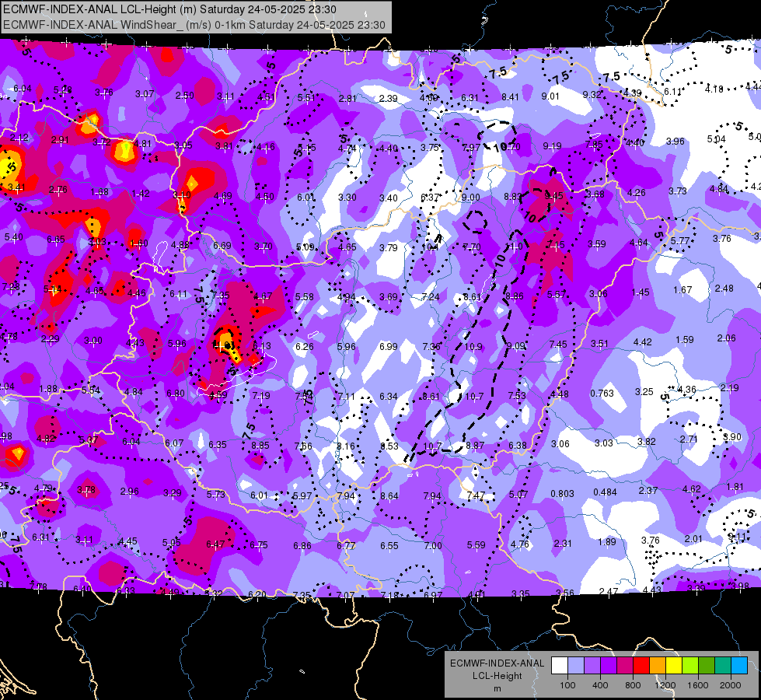Click the grid value 7.24 on the map
761x700 pixels.
431,296
